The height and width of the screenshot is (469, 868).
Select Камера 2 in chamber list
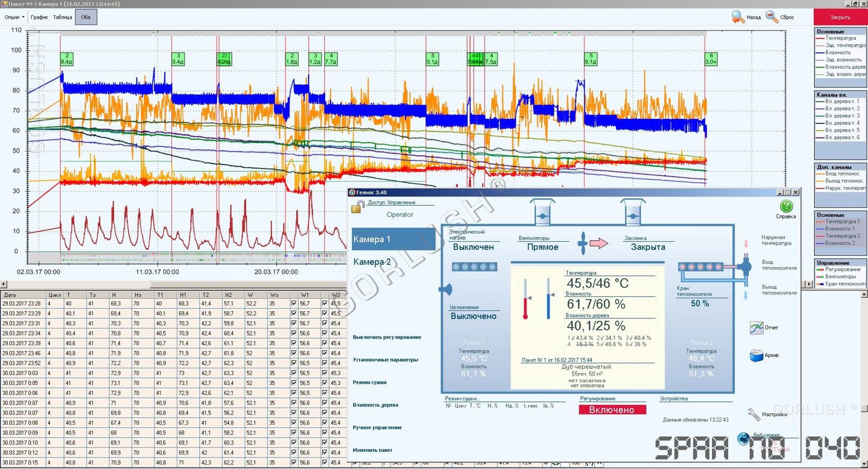(x=372, y=262)
